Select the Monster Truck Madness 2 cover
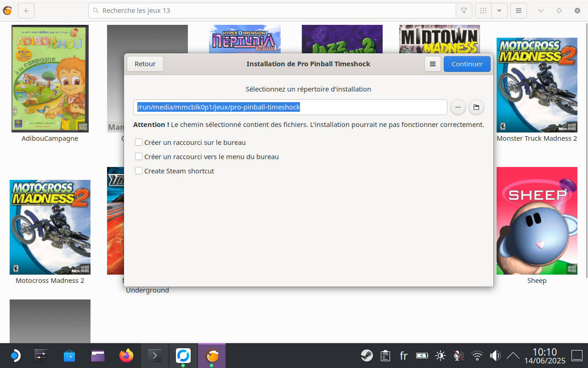Image resolution: width=588 pixels, height=368 pixels. pos(537,85)
